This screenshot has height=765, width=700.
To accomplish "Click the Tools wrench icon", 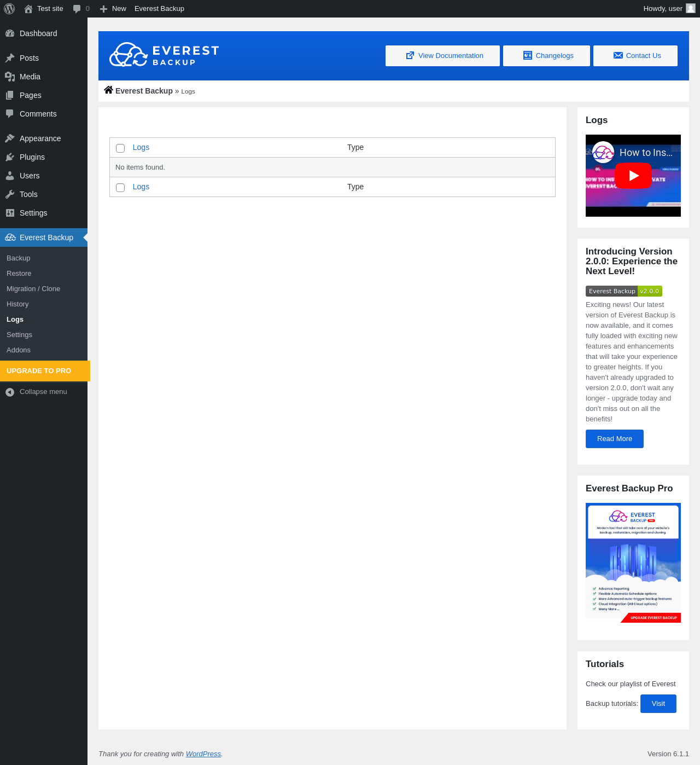I will [10, 194].
